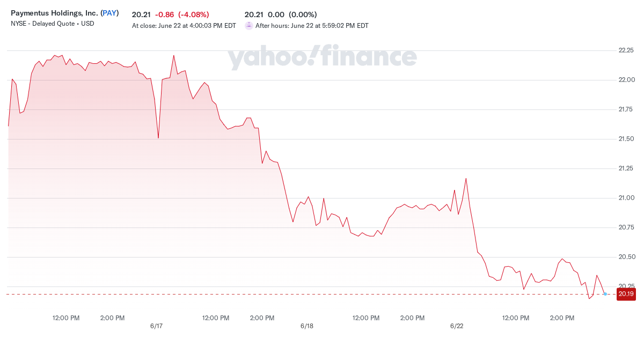Click the PAY ticker symbol link
644x338 pixels.
tap(109, 13)
